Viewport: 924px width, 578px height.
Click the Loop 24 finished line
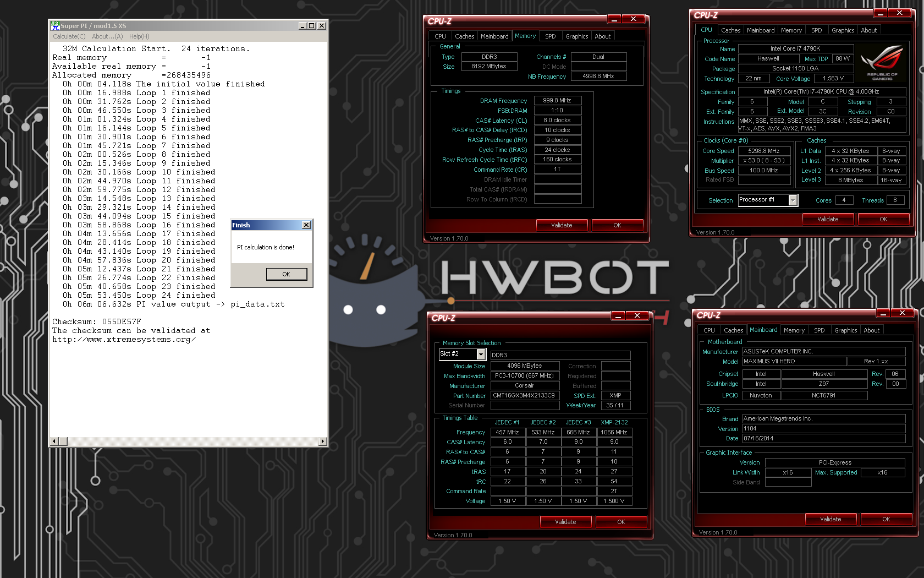(x=139, y=296)
